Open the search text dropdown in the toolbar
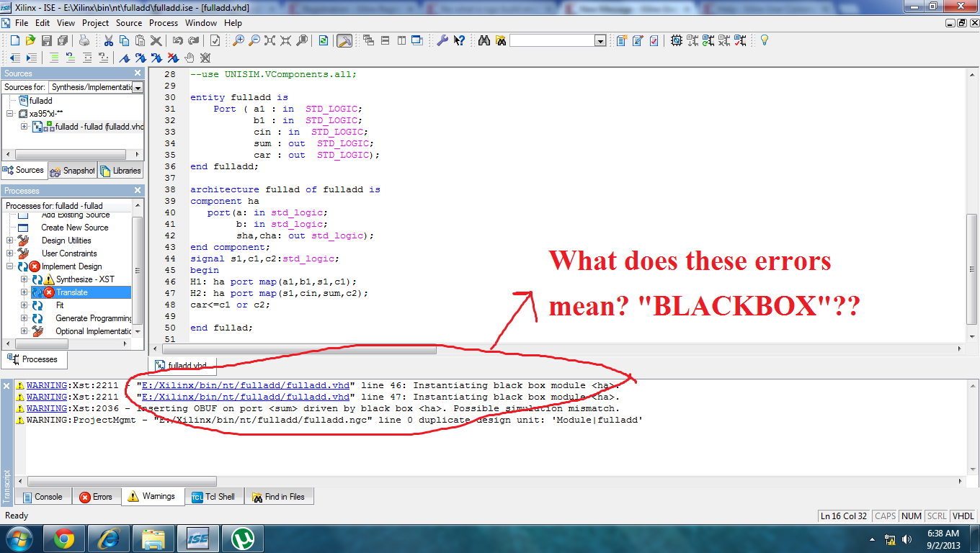The width and height of the screenshot is (980, 553). (600, 41)
